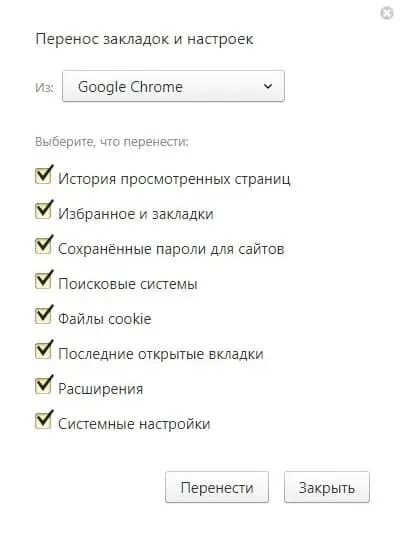The height and width of the screenshot is (533, 400).
Task: Click the Системные настройки label
Action: tap(134, 424)
